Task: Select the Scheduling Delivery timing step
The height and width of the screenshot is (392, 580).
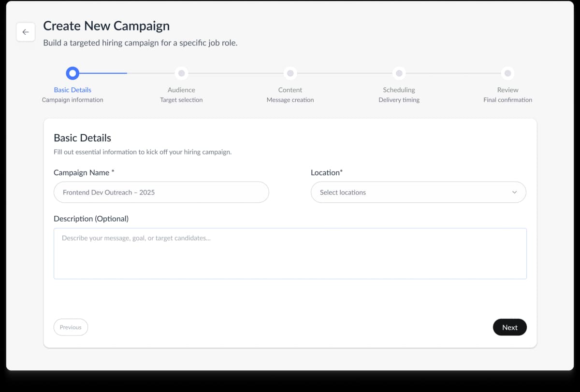Action: pos(399,95)
